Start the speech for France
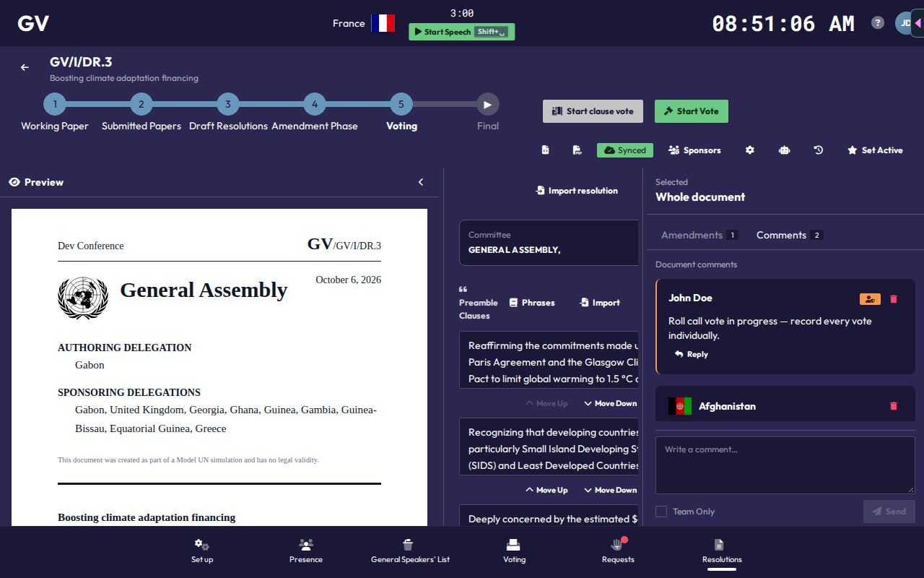Image resolution: width=924 pixels, height=578 pixels. [462, 32]
